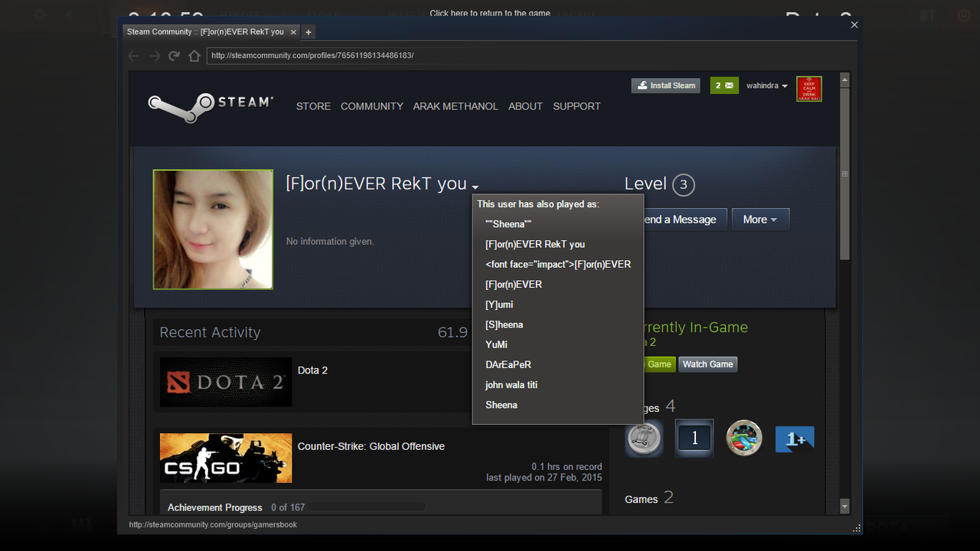This screenshot has width=980, height=551.
Task: Open the STORE menu
Action: 313,106
